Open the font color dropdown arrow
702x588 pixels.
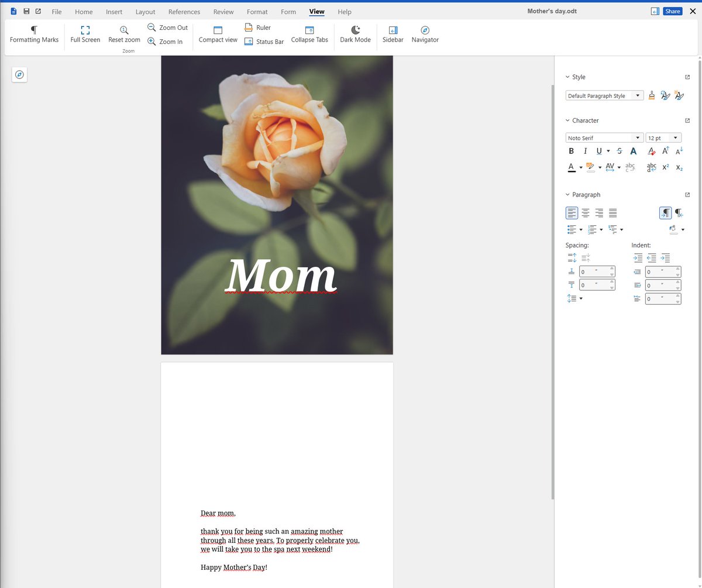click(581, 167)
